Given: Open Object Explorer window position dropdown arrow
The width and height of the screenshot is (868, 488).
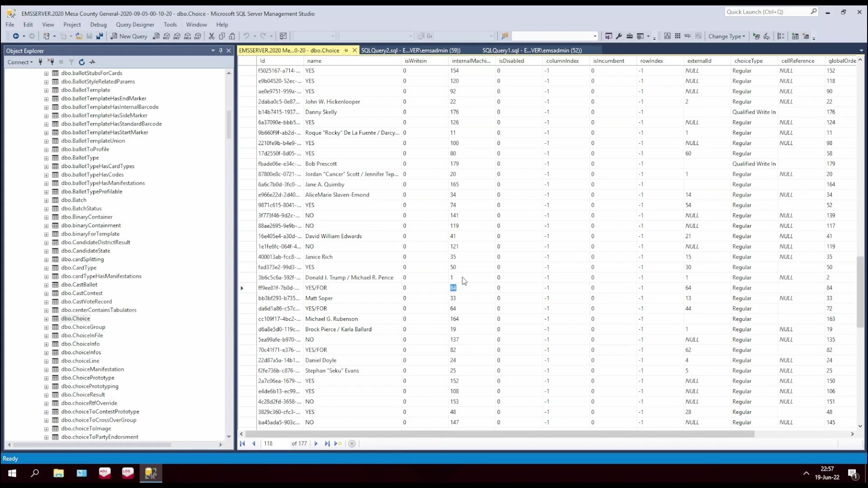Looking at the screenshot, I should pyautogui.click(x=213, y=51).
